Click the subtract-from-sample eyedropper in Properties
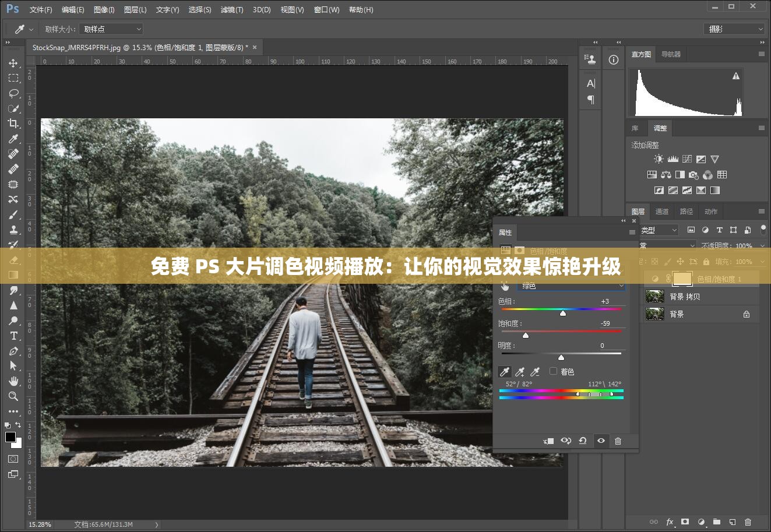This screenshot has height=532, width=771. (x=535, y=372)
